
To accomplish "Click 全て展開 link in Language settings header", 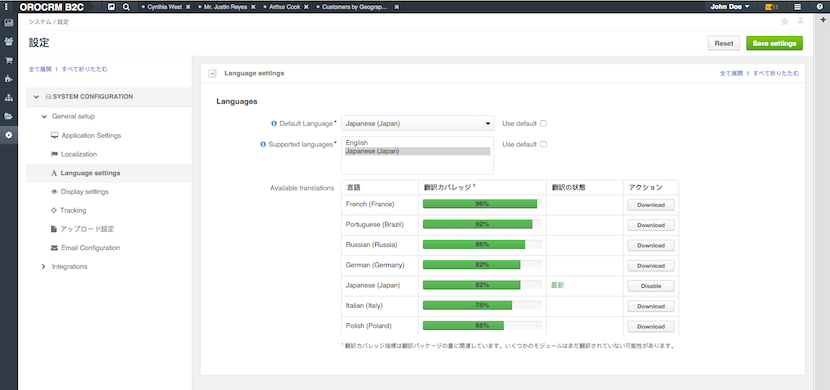I will 731,74.
